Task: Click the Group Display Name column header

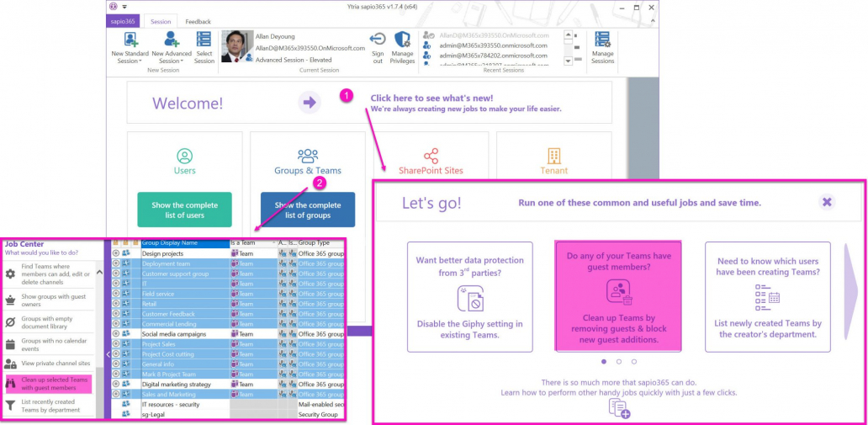Action: [185, 242]
